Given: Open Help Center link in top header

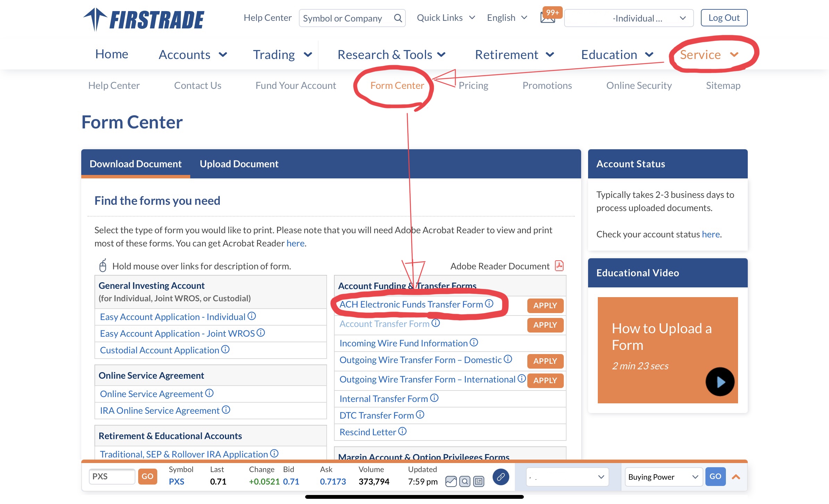Looking at the screenshot, I should tap(267, 18).
